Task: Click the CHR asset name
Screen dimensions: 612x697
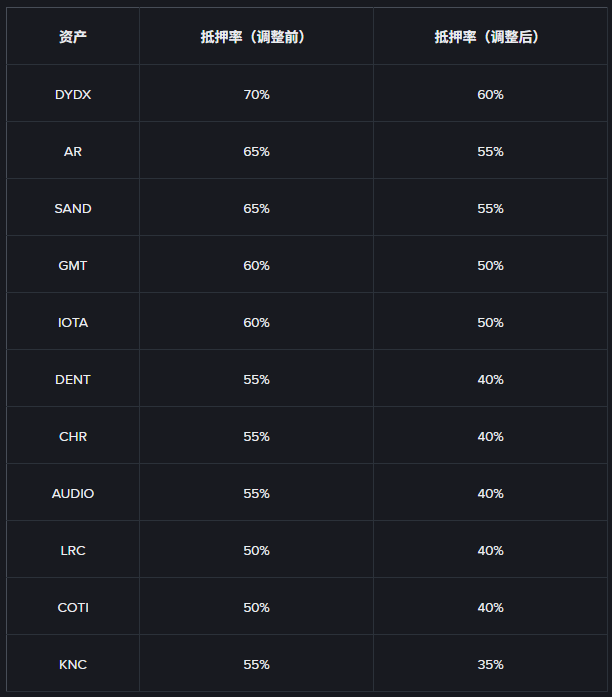Action: pyautogui.click(x=73, y=436)
